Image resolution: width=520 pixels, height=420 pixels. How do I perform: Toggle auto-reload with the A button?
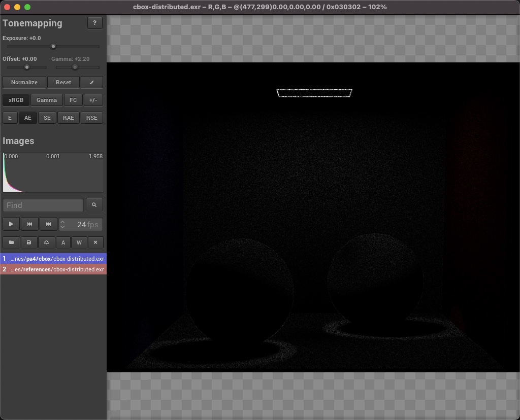click(x=63, y=242)
